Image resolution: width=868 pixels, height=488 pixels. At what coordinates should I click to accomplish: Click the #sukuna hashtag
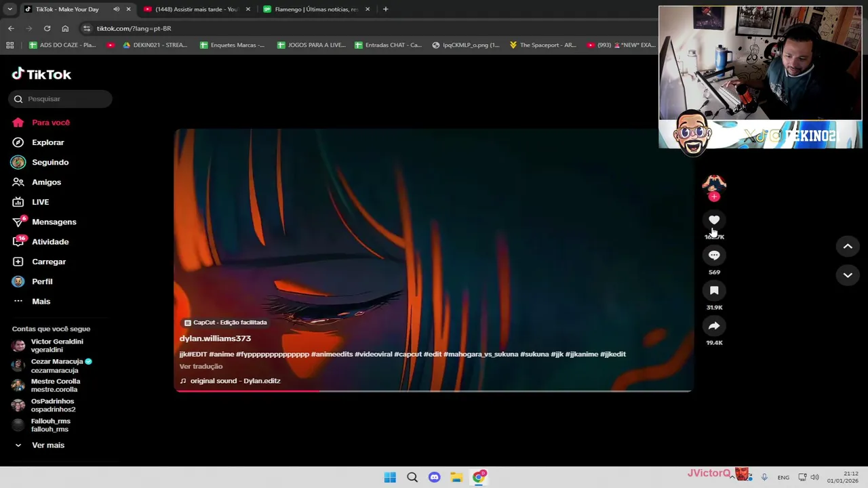click(x=534, y=354)
